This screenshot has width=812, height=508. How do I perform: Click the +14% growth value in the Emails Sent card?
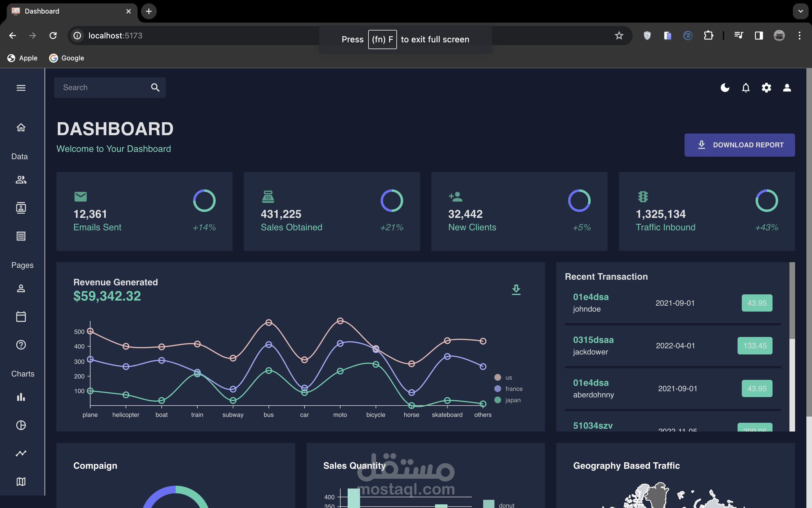(x=204, y=227)
